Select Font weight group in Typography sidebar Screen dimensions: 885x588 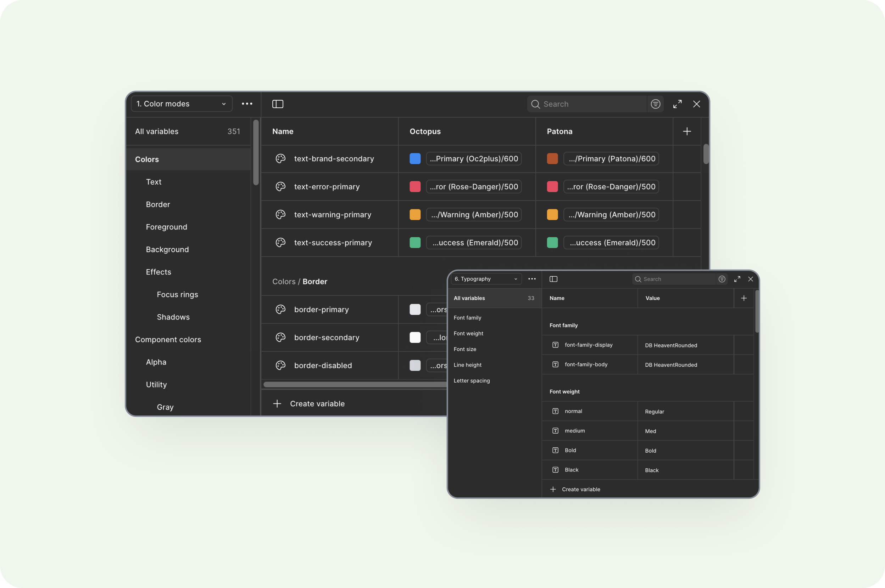pyautogui.click(x=468, y=333)
